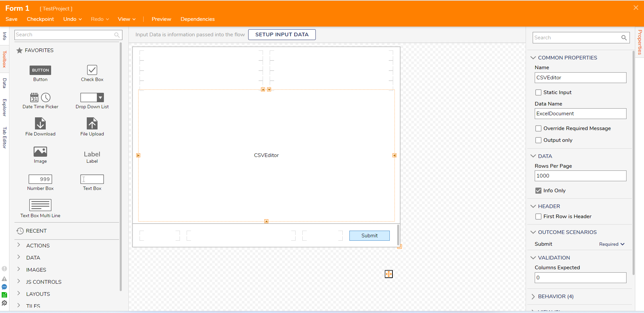Expand the Actions toolbox category
The height and width of the screenshot is (313, 644).
pyautogui.click(x=19, y=245)
